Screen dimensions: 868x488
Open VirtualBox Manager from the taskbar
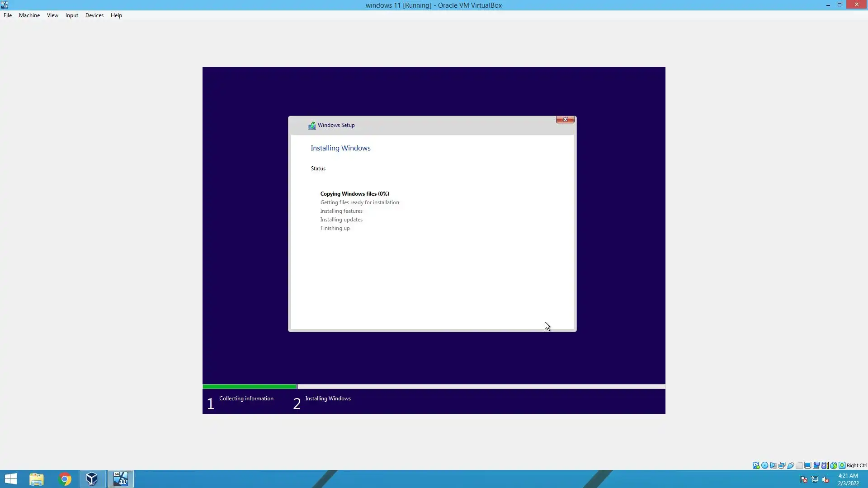point(92,479)
